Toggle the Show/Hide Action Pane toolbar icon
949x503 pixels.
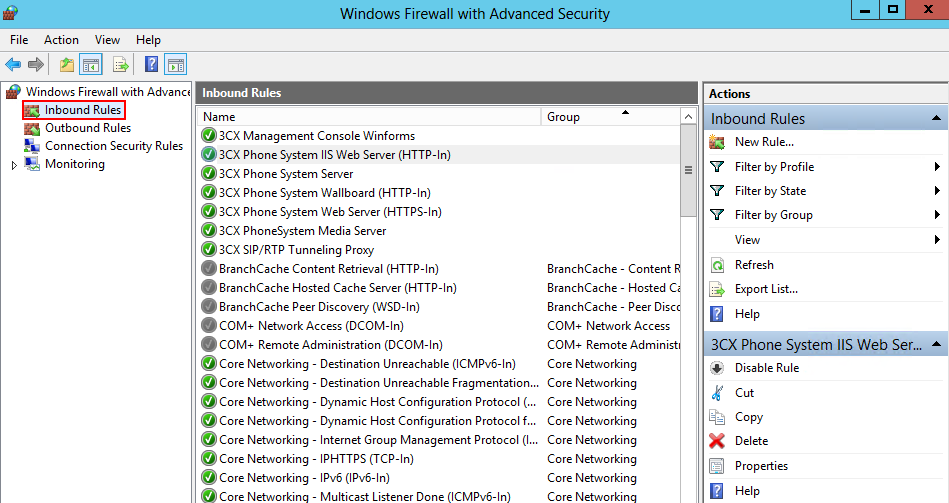176,64
